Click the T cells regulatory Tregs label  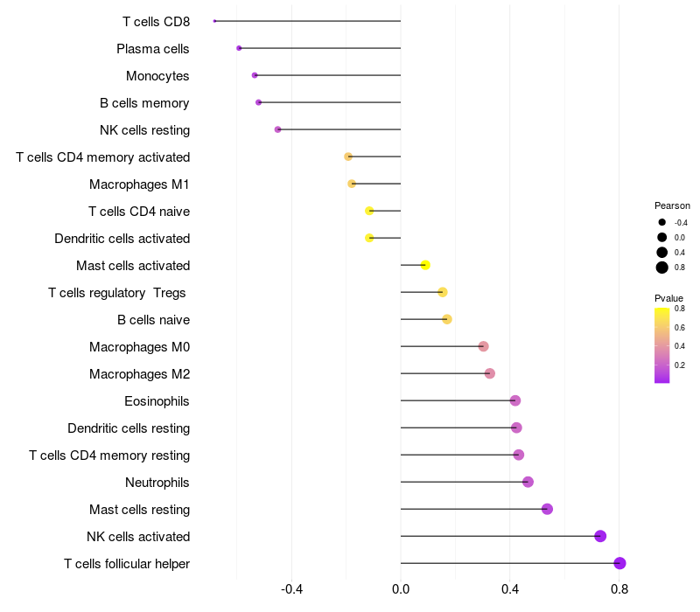(x=118, y=293)
